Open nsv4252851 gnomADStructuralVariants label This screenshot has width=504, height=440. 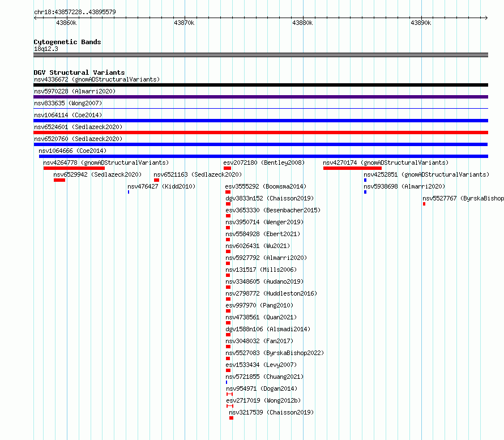coord(426,174)
